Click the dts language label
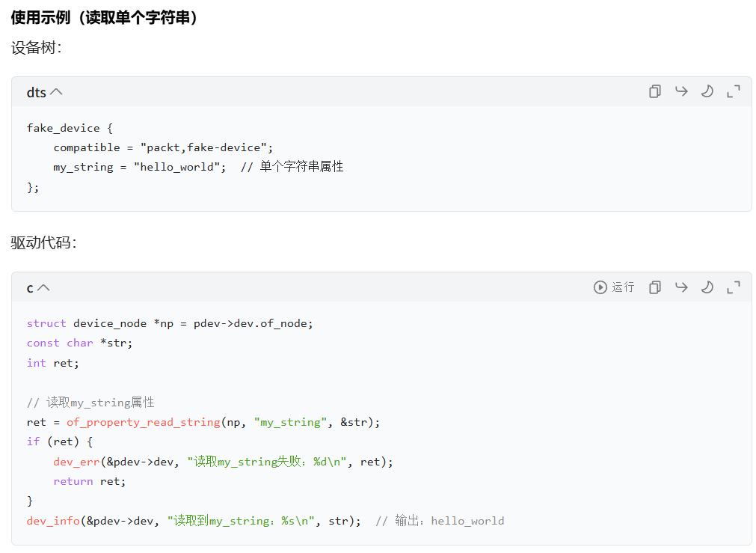Screen dimensions: 756x553 pyautogui.click(x=36, y=92)
